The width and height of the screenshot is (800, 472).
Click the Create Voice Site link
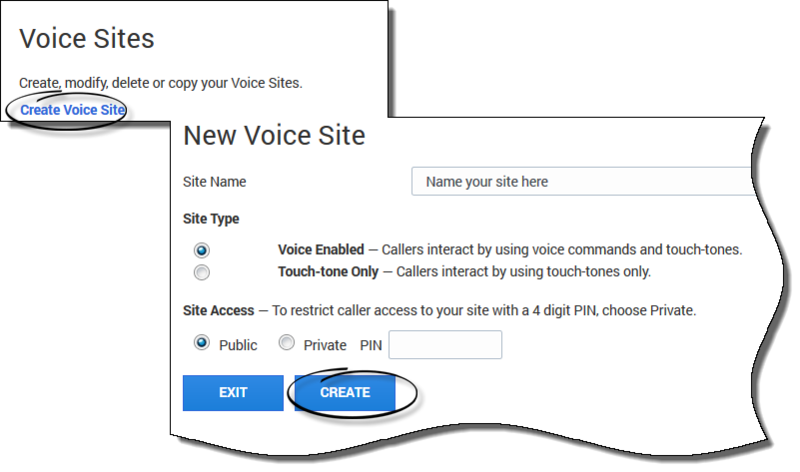pyautogui.click(x=72, y=109)
